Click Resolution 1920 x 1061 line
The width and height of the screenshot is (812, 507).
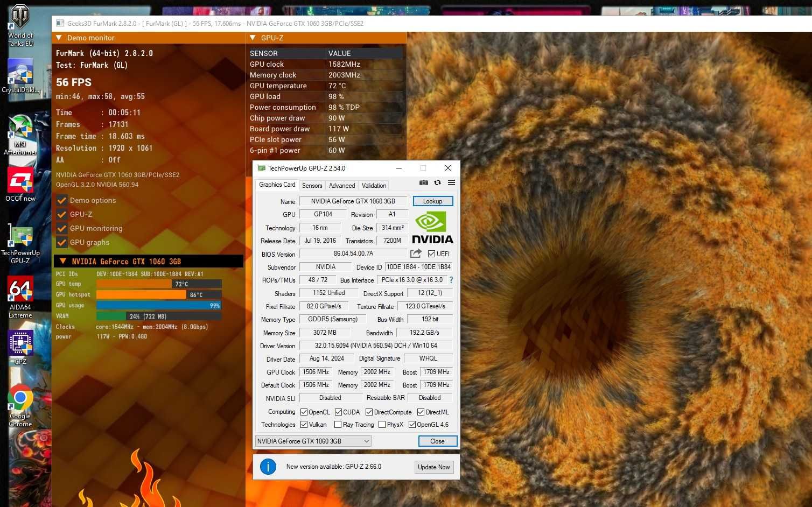104,148
